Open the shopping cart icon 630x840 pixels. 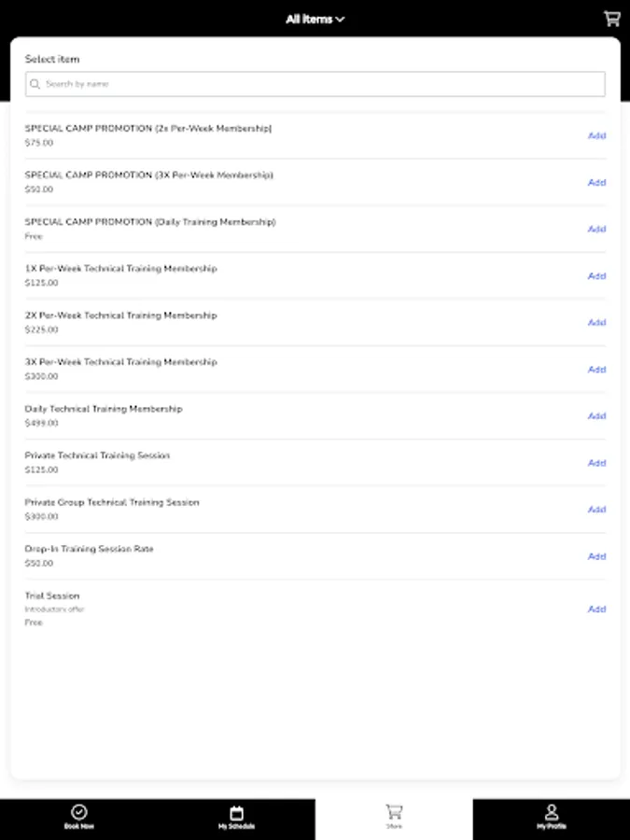point(611,19)
